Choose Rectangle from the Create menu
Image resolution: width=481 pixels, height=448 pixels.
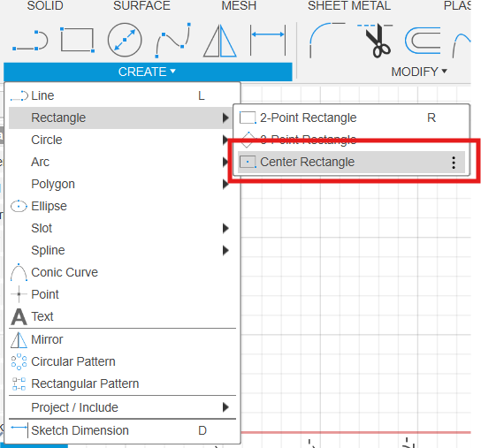(120, 118)
